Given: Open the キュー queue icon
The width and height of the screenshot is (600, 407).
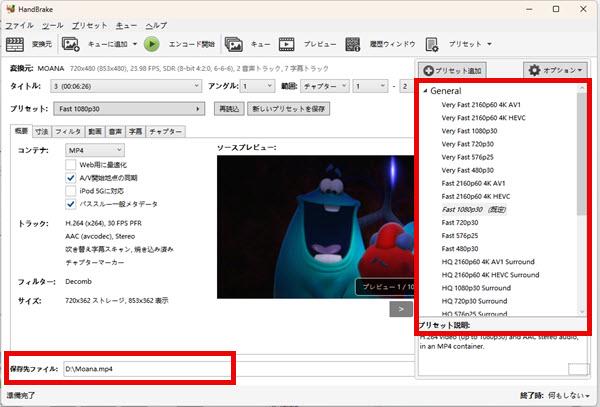Looking at the screenshot, I should click(234, 44).
